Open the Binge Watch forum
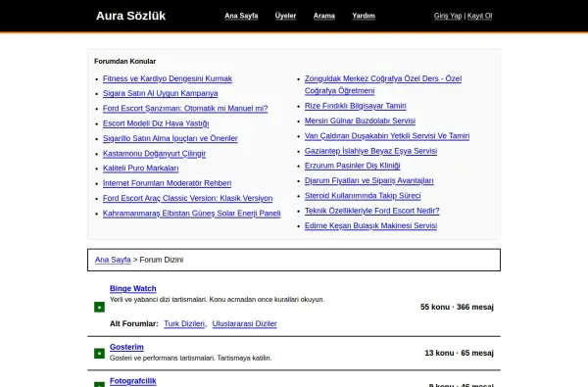 pyautogui.click(x=132, y=288)
